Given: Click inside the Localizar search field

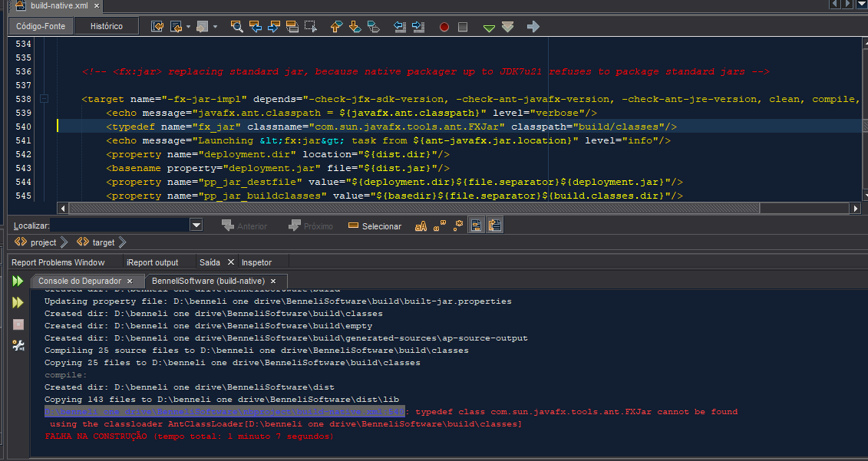Looking at the screenshot, I should coord(120,226).
